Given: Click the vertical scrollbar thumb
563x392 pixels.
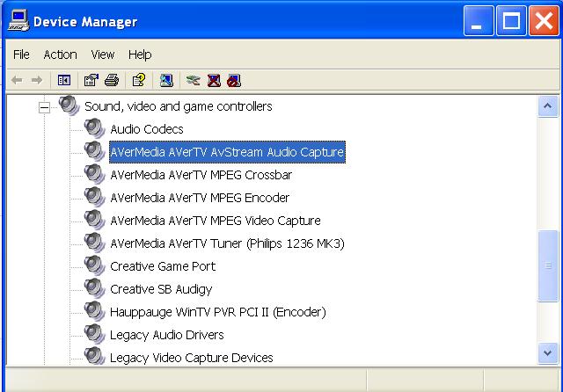Looking at the screenshot, I should (547, 265).
